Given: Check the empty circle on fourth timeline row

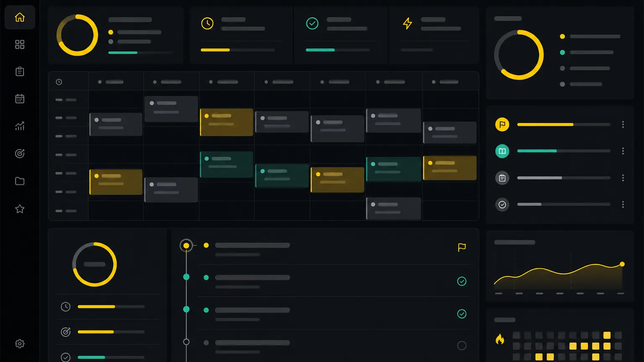Looking at the screenshot, I should (462, 346).
